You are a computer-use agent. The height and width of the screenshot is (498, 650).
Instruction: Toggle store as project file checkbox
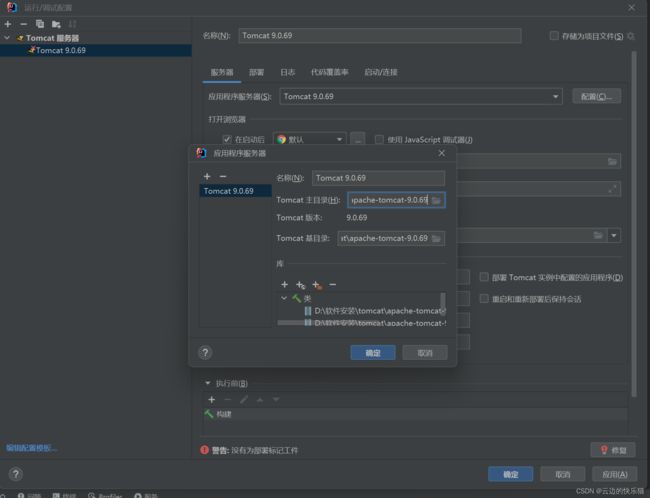[554, 36]
